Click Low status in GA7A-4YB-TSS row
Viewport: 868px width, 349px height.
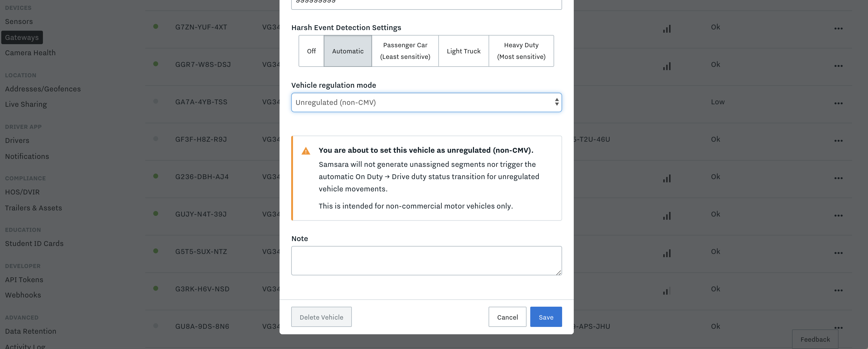coord(718,102)
